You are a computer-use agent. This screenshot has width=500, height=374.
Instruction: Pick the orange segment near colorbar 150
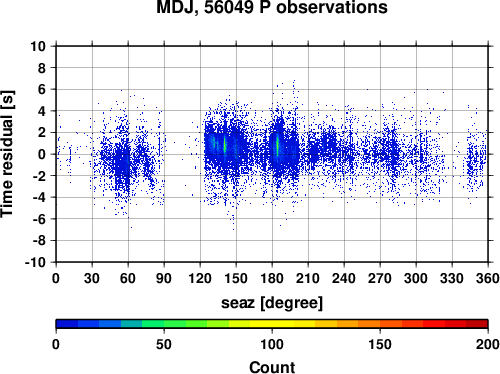coord(380,324)
